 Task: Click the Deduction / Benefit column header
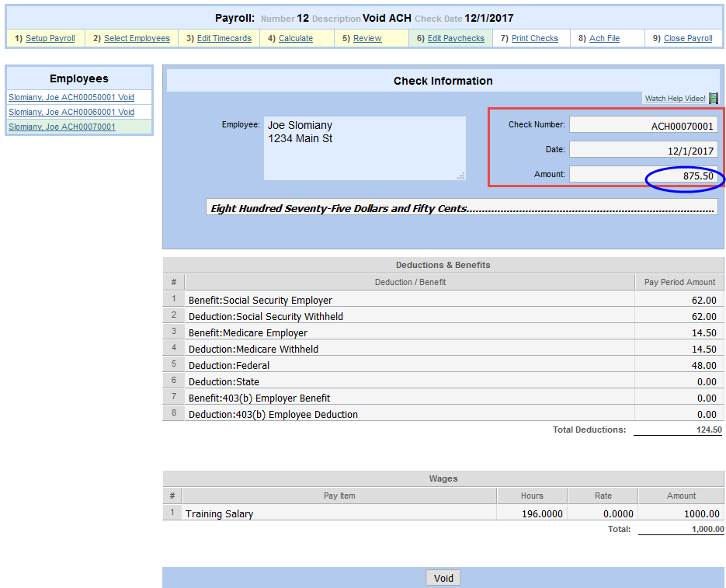point(410,282)
